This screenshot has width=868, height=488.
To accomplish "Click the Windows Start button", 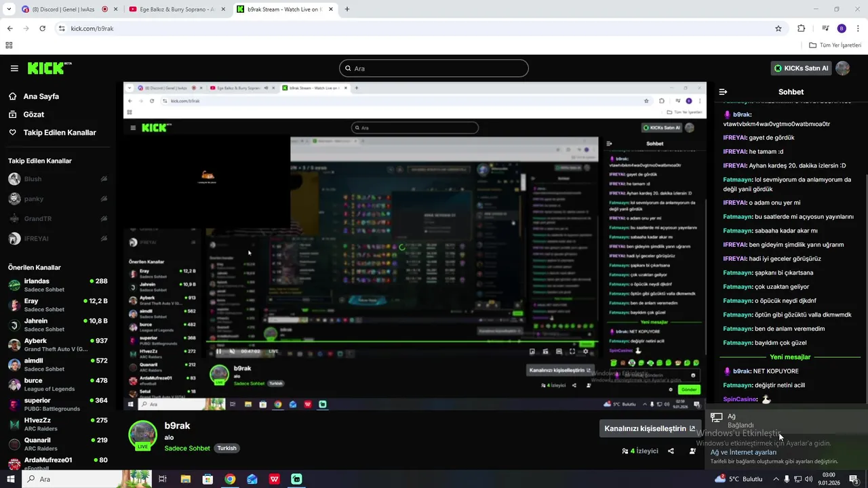I will coord(10,479).
